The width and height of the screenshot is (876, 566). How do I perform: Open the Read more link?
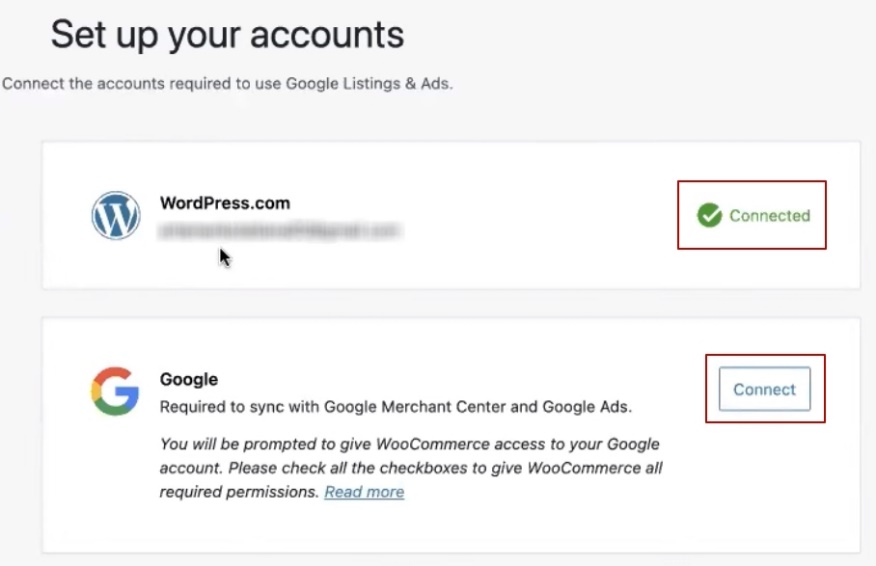point(364,492)
